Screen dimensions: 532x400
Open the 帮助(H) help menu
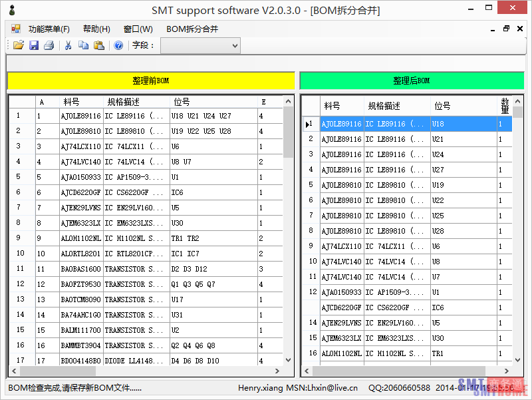pos(96,29)
